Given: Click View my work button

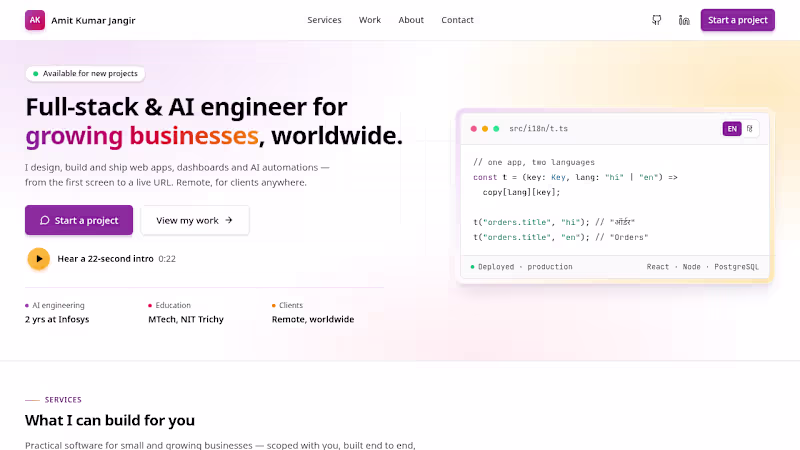Looking at the screenshot, I should pyautogui.click(x=195, y=220).
